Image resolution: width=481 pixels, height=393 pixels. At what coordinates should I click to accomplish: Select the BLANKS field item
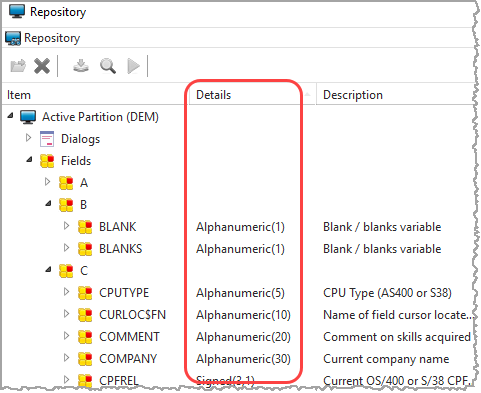pos(121,249)
